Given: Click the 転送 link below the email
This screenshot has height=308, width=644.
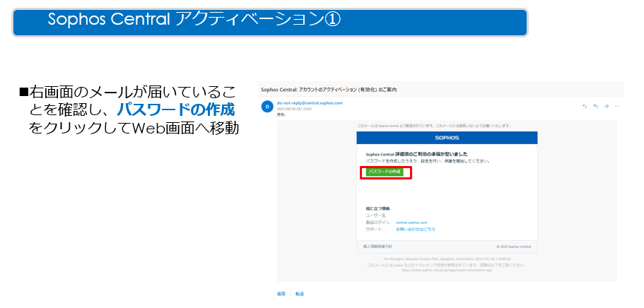Looking at the screenshot, I should (x=300, y=294).
